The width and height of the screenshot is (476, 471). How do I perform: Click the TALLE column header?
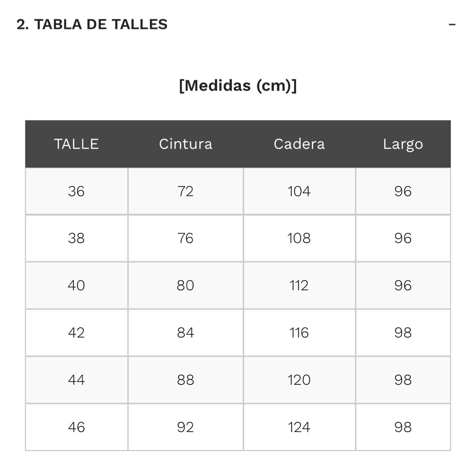click(76, 144)
